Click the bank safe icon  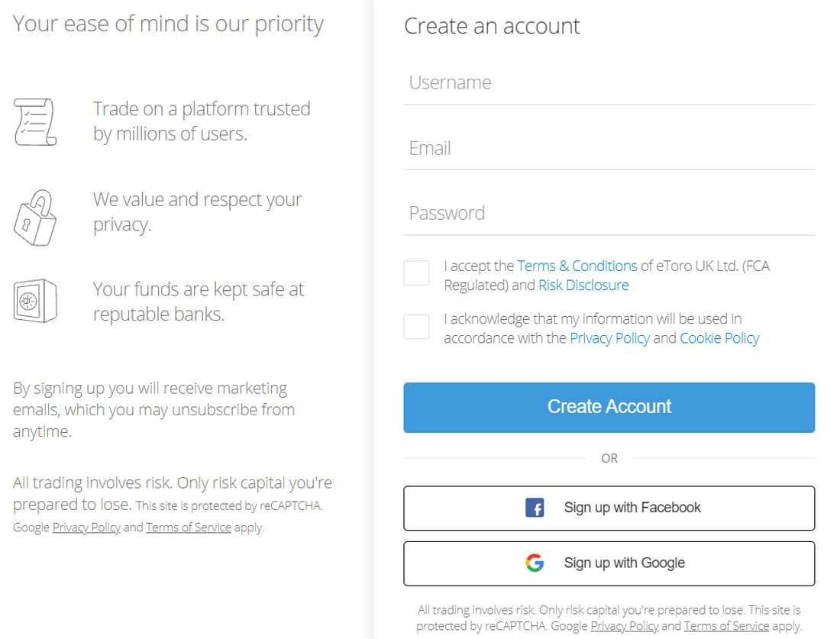[x=35, y=301]
